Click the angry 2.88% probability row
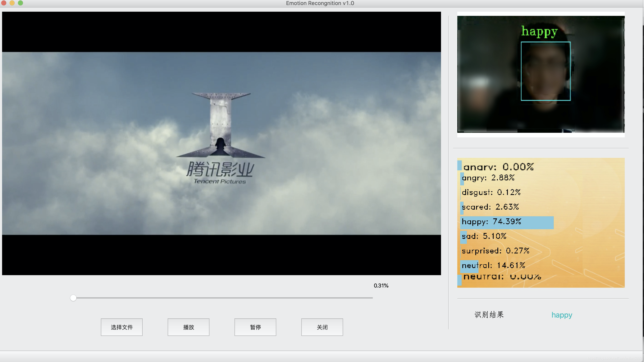This screenshot has width=644, height=362. point(488,178)
